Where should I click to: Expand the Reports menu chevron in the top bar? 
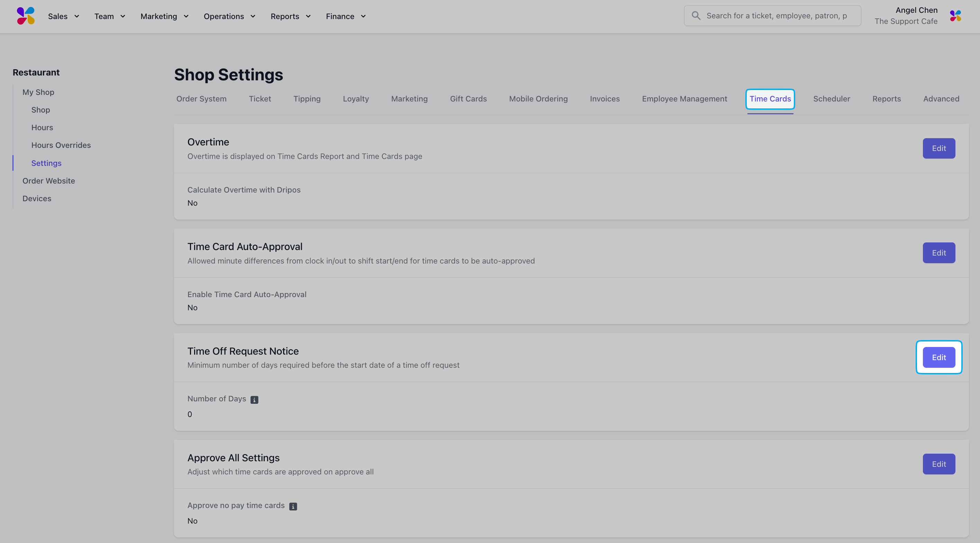tap(308, 16)
